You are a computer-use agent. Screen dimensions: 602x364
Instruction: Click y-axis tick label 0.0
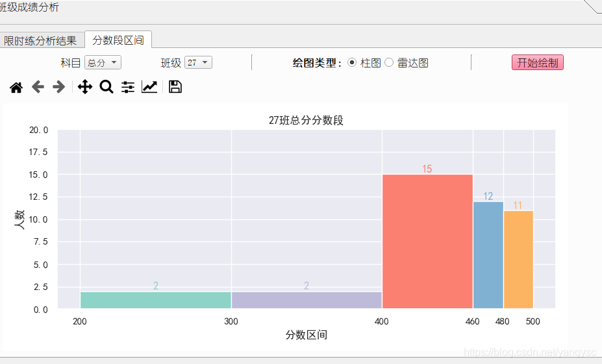[41, 310]
